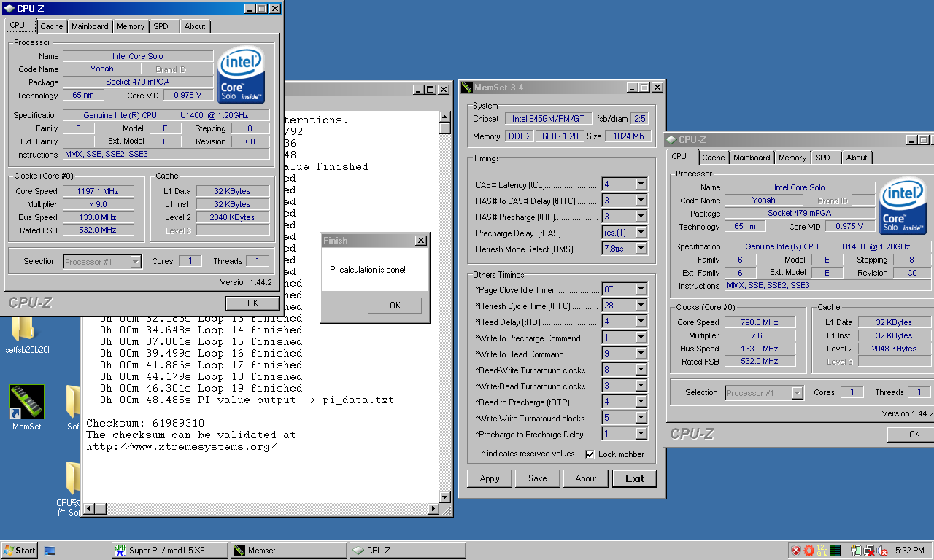Image resolution: width=934 pixels, height=560 pixels.
Task: Click OK in the Finish dialog
Action: 395,306
